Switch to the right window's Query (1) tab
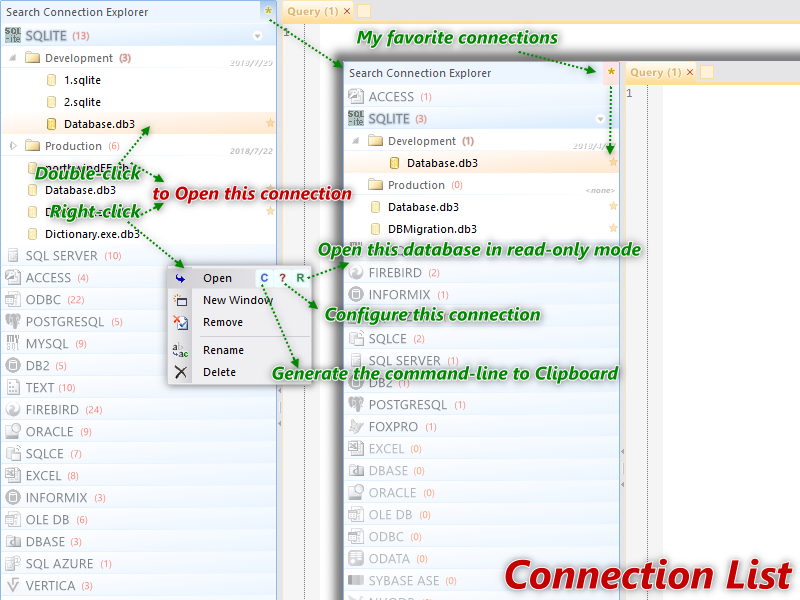 coord(655,72)
